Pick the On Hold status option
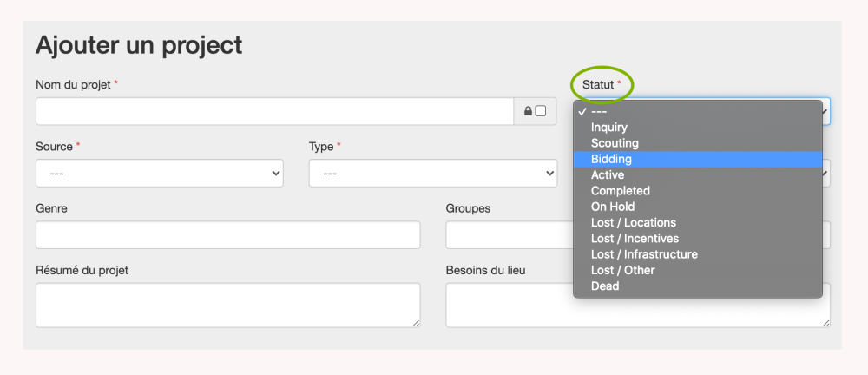This screenshot has width=868, height=375. point(613,207)
